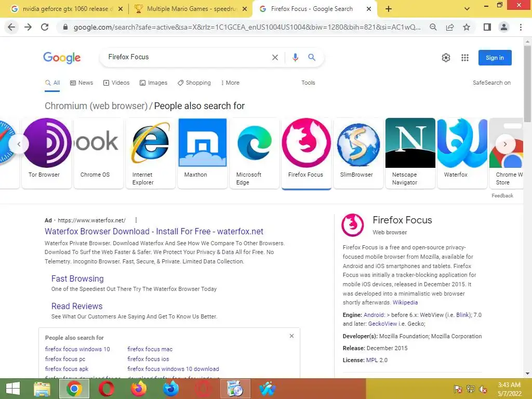The width and height of the screenshot is (532, 399).
Task: Bookmark this page with the star icon
Action: pyautogui.click(x=467, y=27)
